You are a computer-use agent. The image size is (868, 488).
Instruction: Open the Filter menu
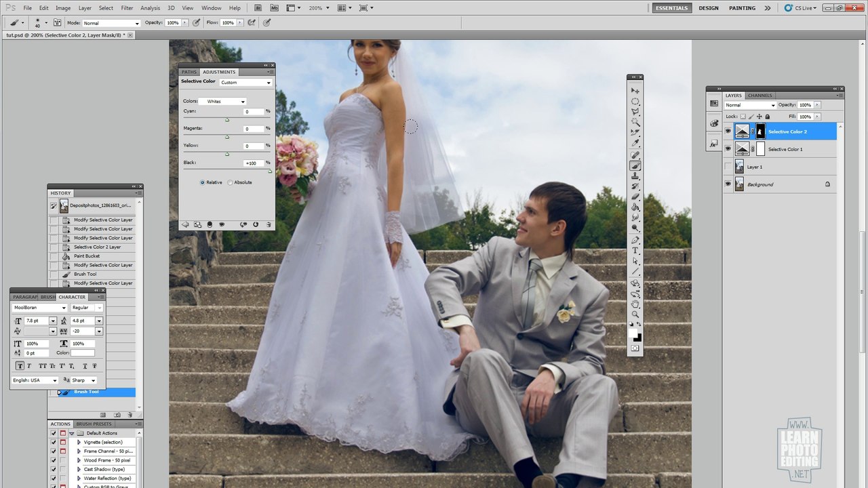(127, 8)
